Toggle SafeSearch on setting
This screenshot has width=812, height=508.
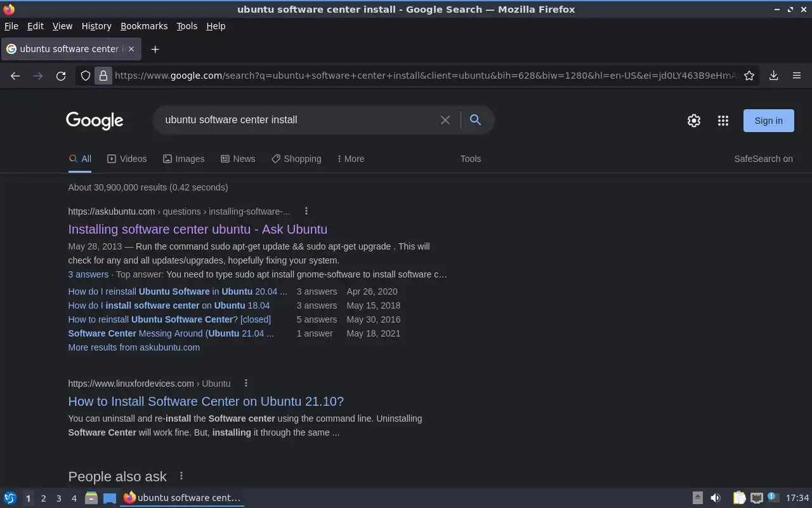763,159
